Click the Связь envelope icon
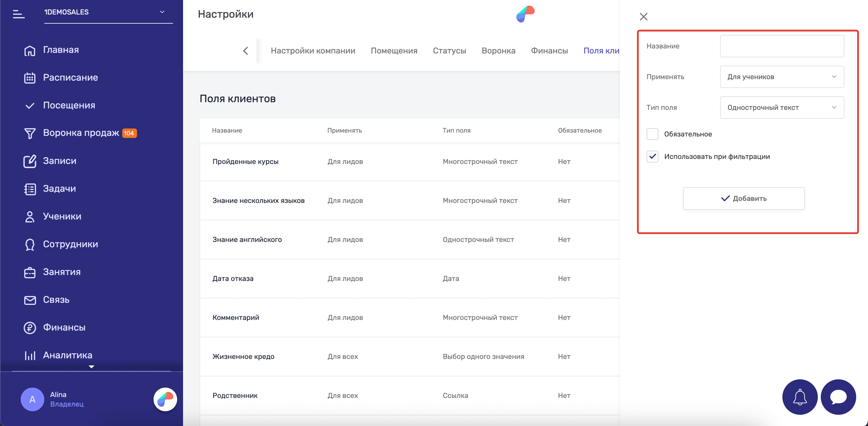The height and width of the screenshot is (426, 868). tap(30, 300)
